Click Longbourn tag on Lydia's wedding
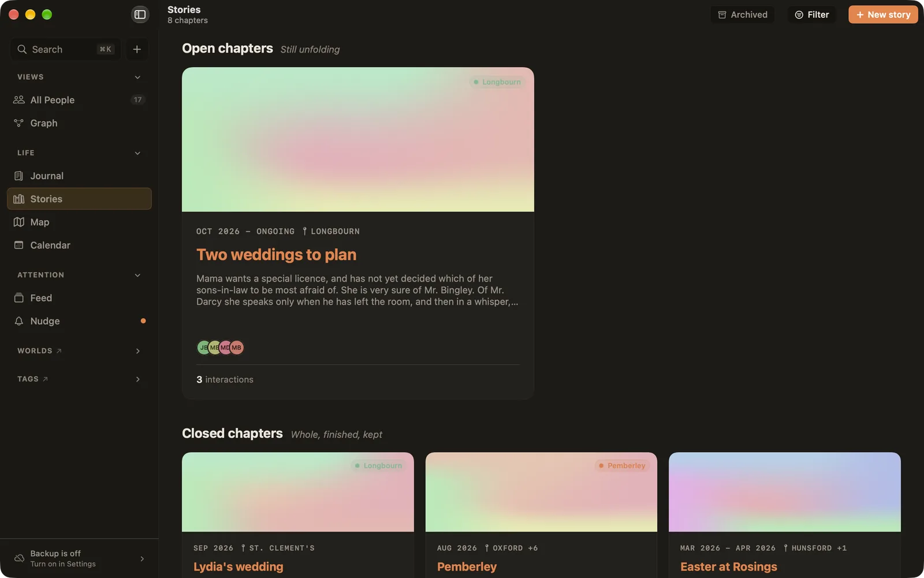 pyautogui.click(x=378, y=466)
